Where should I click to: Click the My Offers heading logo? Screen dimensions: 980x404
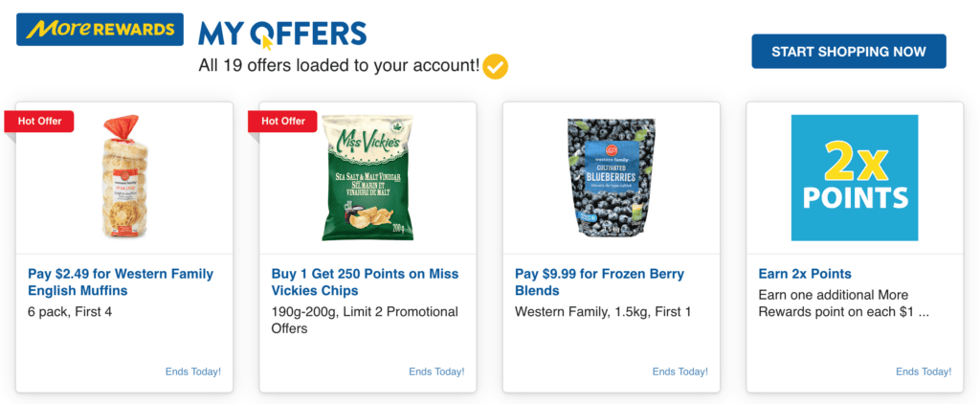pos(282,34)
